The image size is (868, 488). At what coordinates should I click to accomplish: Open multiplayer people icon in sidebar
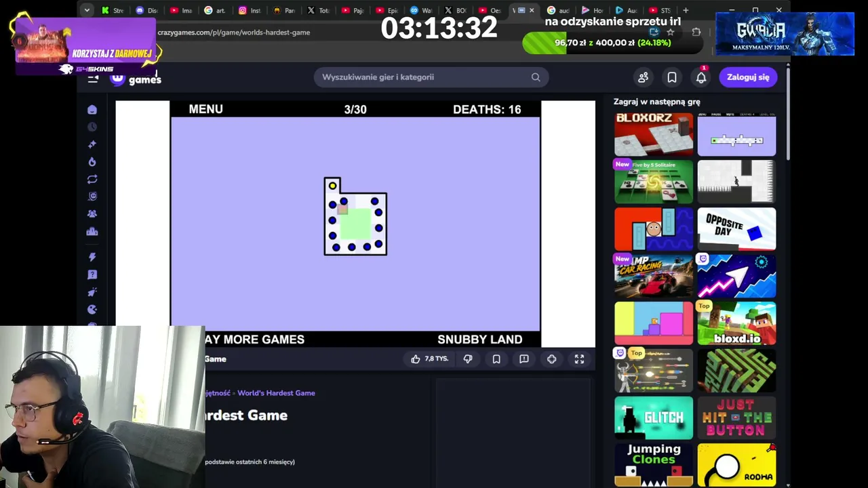[92, 213]
